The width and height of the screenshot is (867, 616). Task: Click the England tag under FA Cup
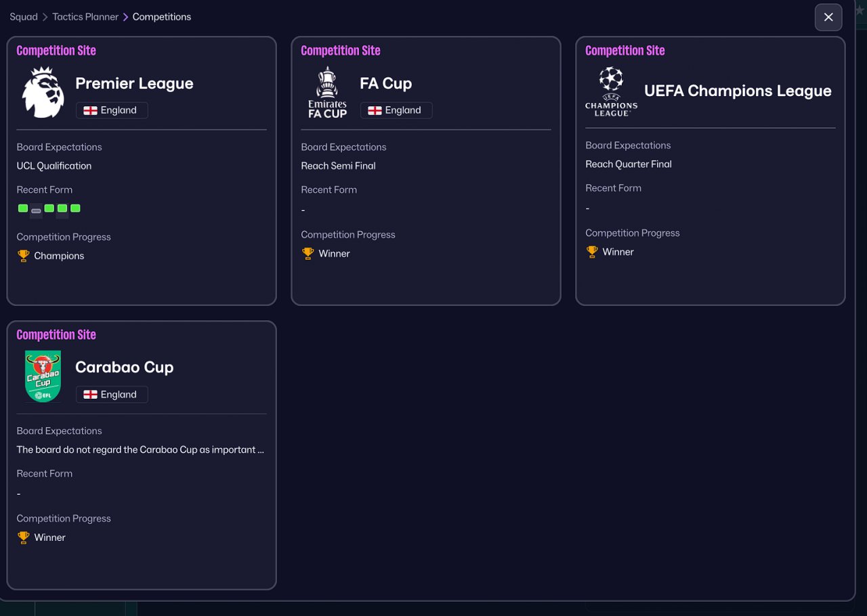pos(396,110)
